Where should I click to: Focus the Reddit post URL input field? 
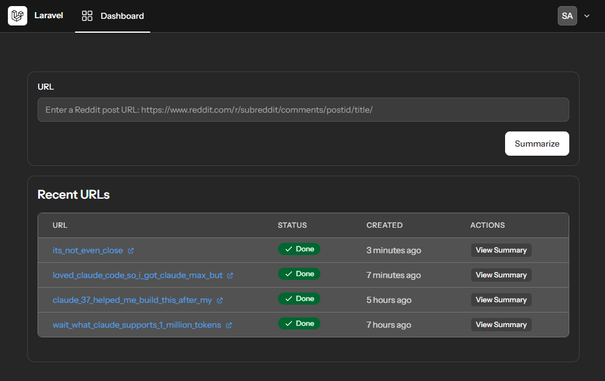click(x=303, y=110)
